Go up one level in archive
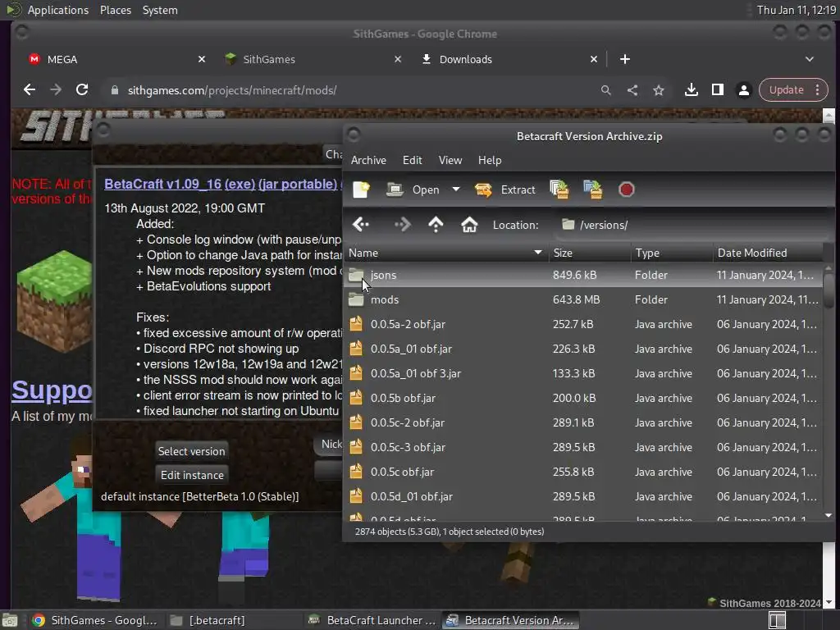 [436, 225]
